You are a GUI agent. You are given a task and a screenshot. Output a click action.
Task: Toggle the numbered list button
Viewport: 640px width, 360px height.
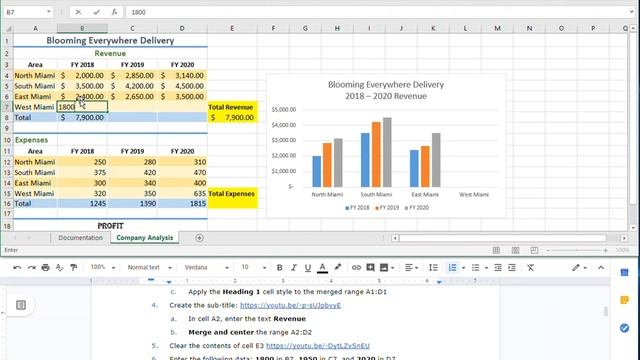452,268
